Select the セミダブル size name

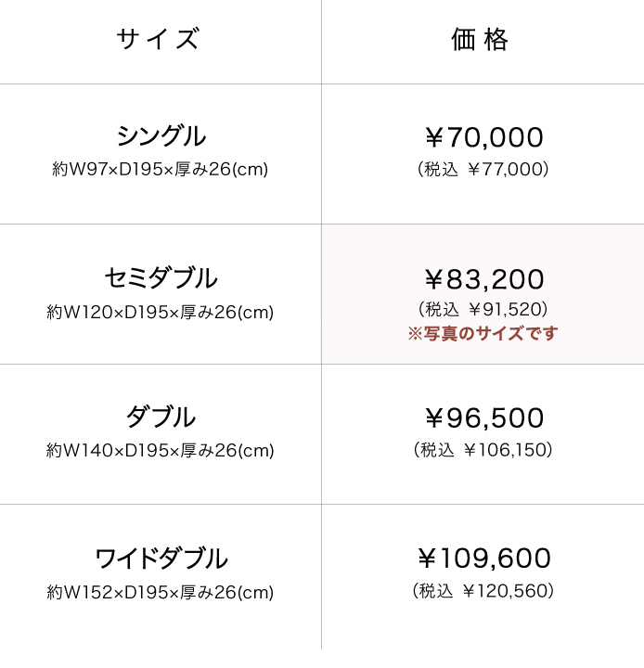point(161,277)
